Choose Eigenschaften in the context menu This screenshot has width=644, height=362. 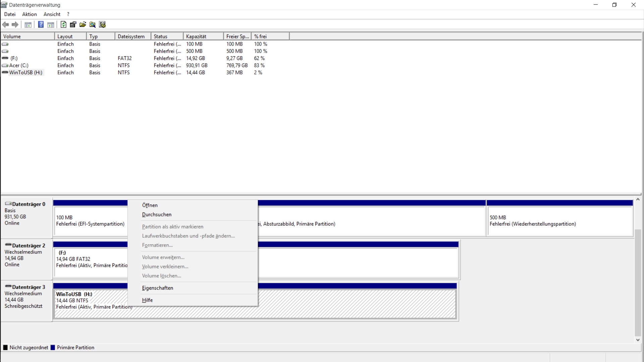[158, 288]
